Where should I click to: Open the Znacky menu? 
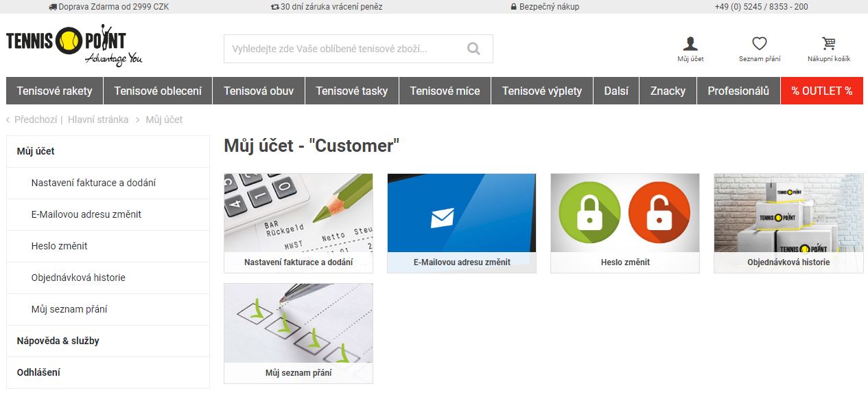pos(668,91)
